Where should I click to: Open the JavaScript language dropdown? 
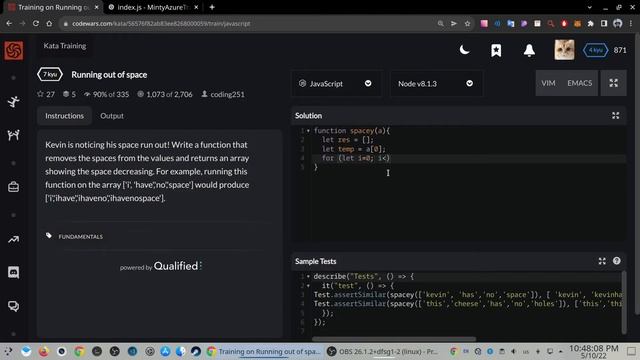[x=336, y=83]
